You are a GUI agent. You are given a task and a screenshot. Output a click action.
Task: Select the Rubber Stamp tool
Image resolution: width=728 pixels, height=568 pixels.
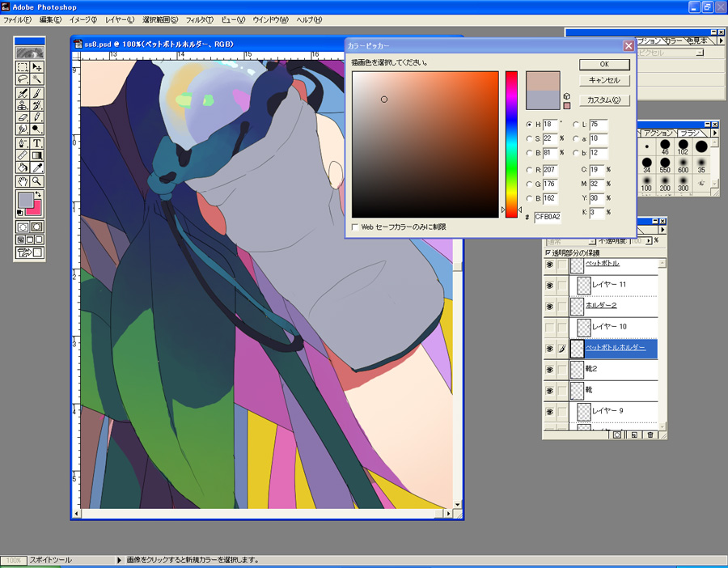click(x=23, y=105)
